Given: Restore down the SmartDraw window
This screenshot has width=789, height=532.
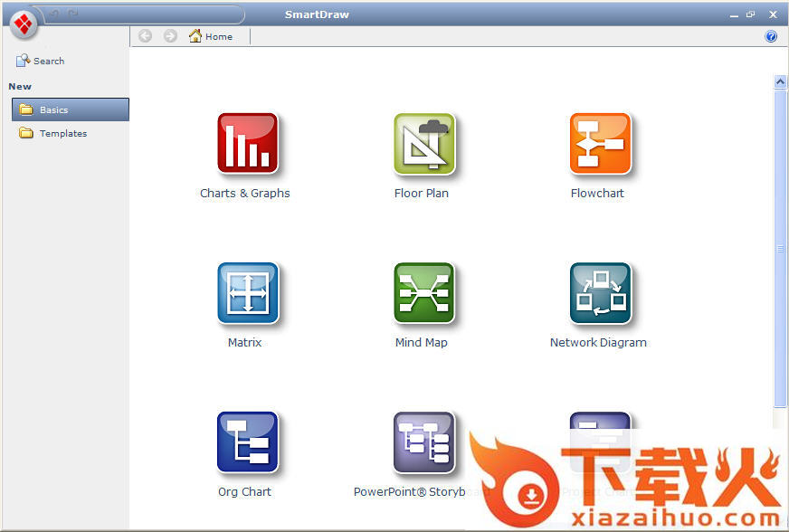Looking at the screenshot, I should [751, 14].
